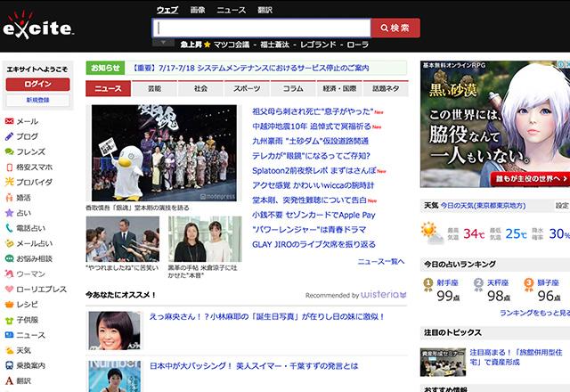Click the 占い star icon
Image resolution: width=570 pixels, height=392 pixels.
point(9,213)
